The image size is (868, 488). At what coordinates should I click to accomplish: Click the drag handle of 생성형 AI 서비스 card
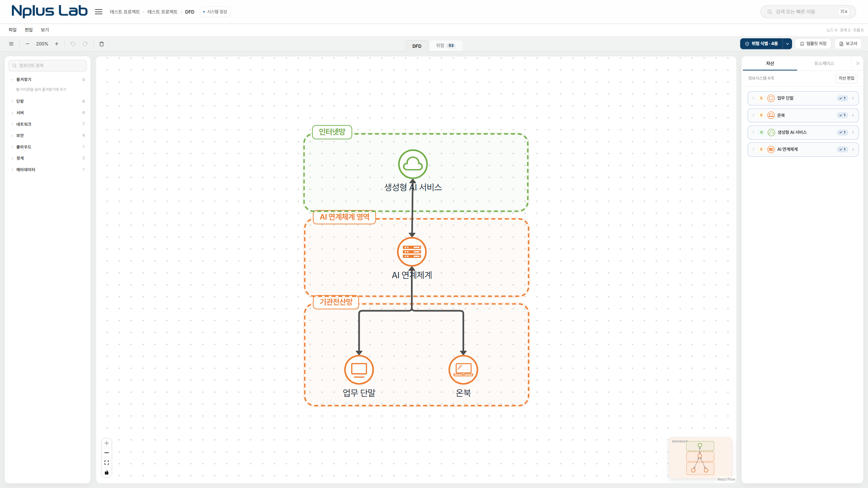tap(753, 132)
